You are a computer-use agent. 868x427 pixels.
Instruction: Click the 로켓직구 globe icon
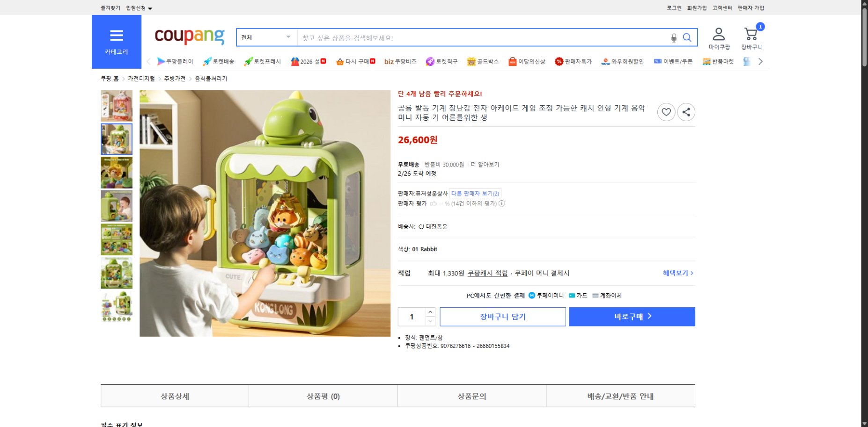pyautogui.click(x=429, y=61)
